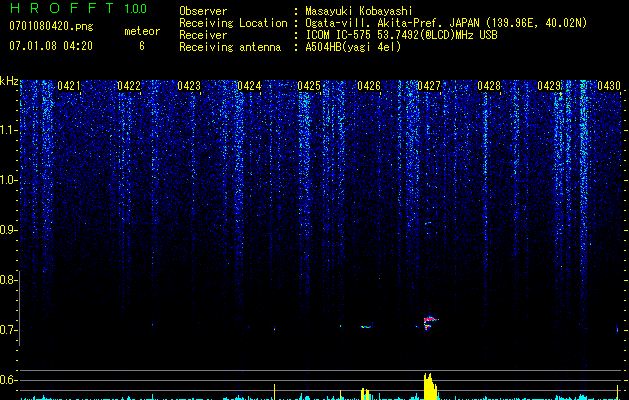Click the 0427 time marker

(429, 86)
